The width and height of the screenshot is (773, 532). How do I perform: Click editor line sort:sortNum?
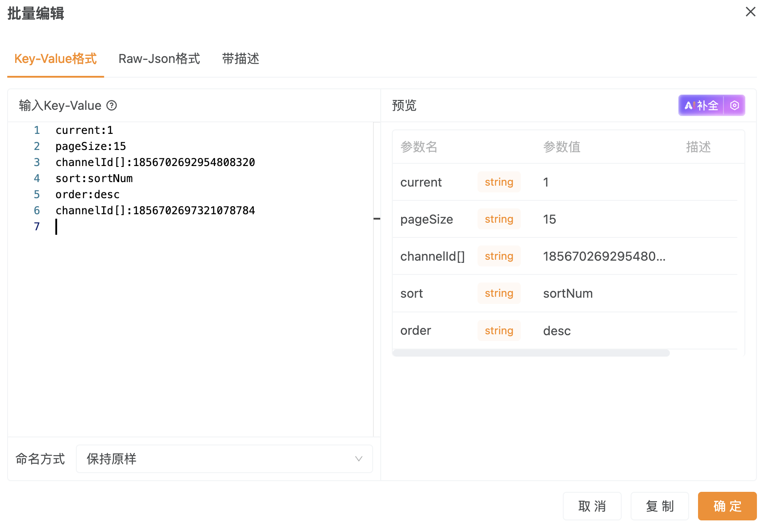click(x=94, y=179)
